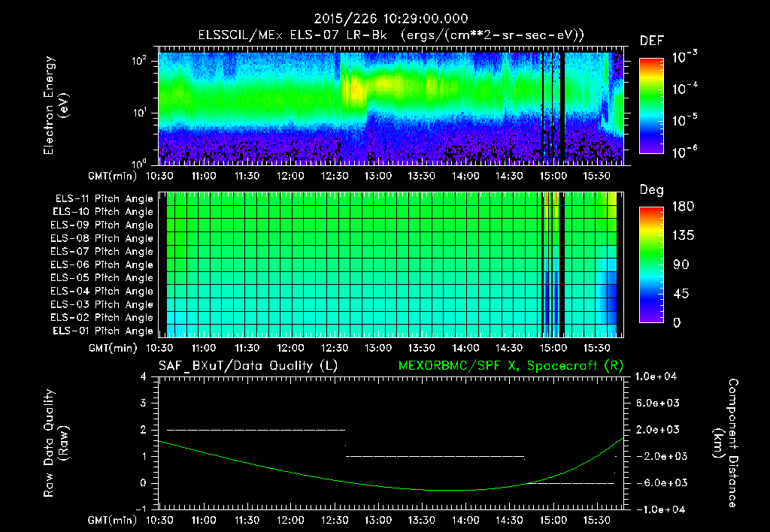Screen dimensions: 770x532
Task: Click the data quality segment at level 1
Action: pos(435,456)
